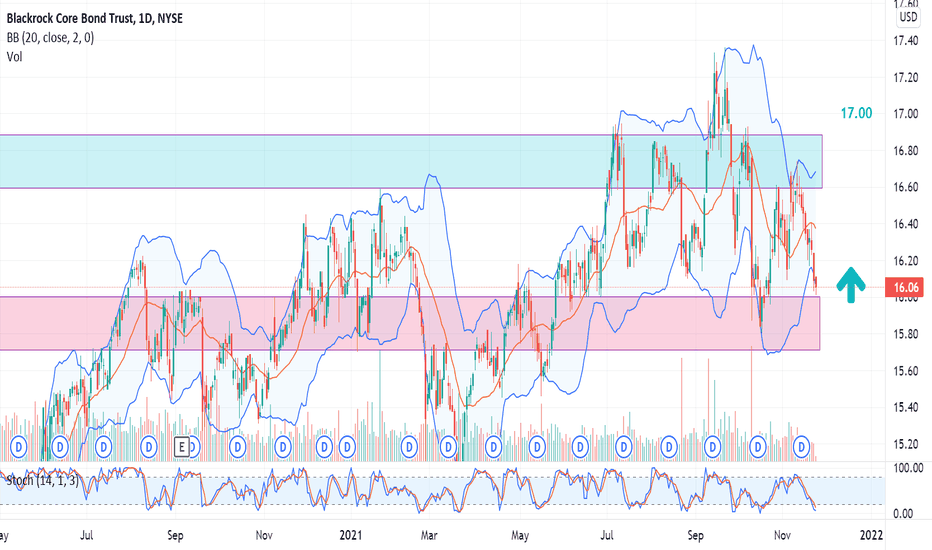Image resolution: width=932 pixels, height=550 pixels.
Task: Click the 16.80 price axis label
Action: click(x=906, y=151)
